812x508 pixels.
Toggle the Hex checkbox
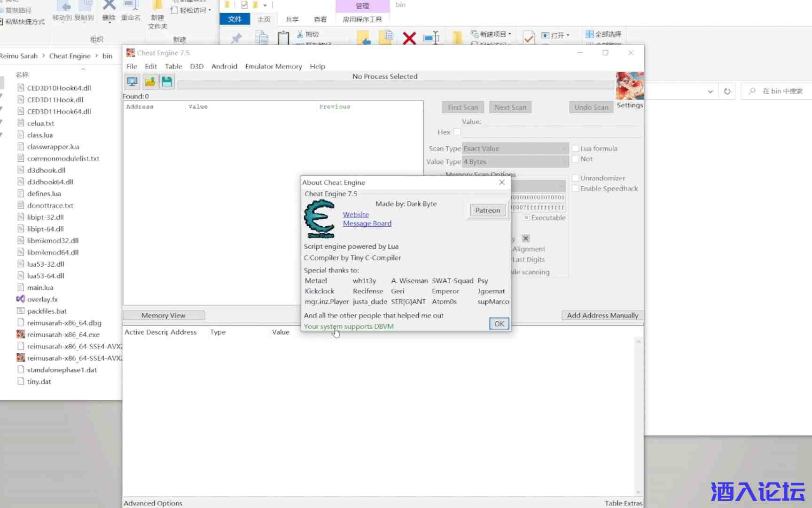(457, 132)
